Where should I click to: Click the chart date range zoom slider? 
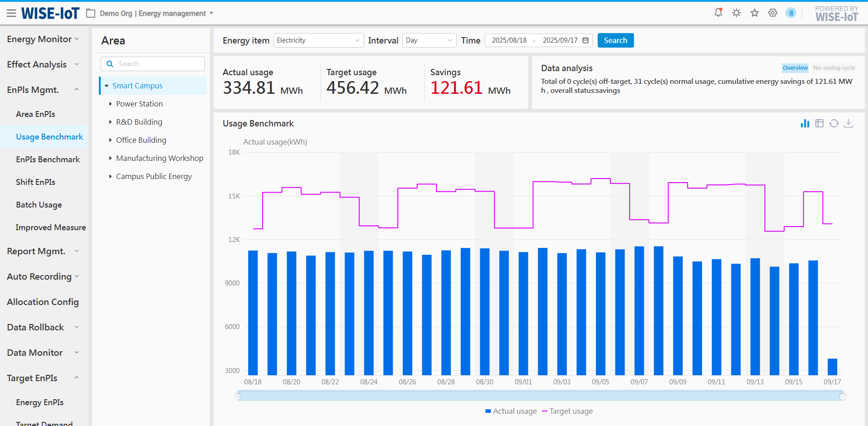pyautogui.click(x=540, y=396)
